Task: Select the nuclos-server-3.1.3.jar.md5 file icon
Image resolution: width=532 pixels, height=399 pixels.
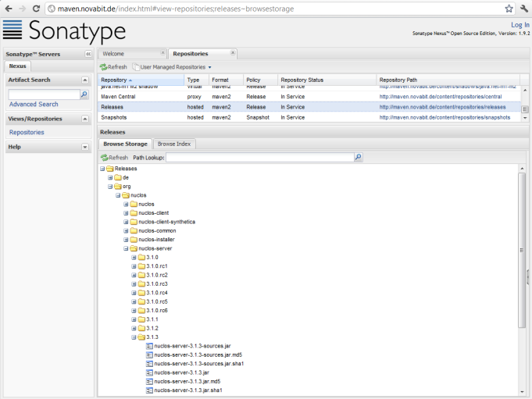Action: (x=149, y=381)
